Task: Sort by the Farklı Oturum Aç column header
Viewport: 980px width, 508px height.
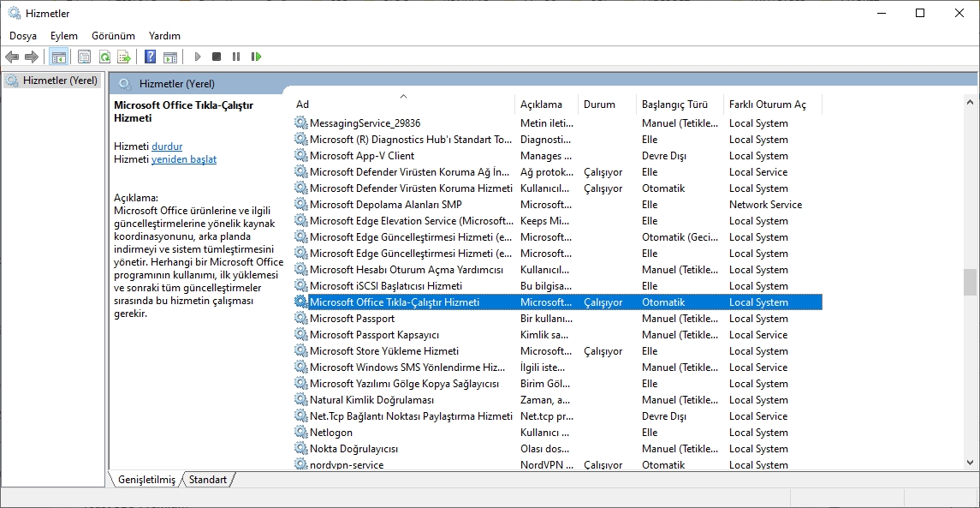Action: (773, 105)
